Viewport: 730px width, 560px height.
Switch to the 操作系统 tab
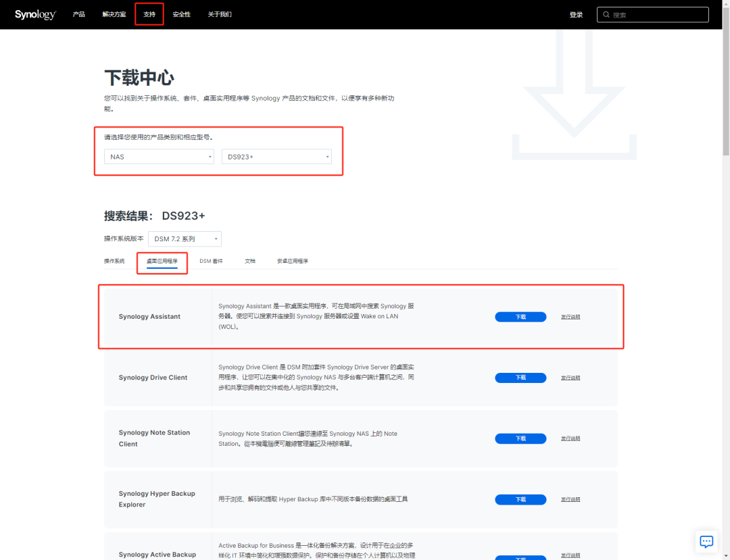point(114,261)
